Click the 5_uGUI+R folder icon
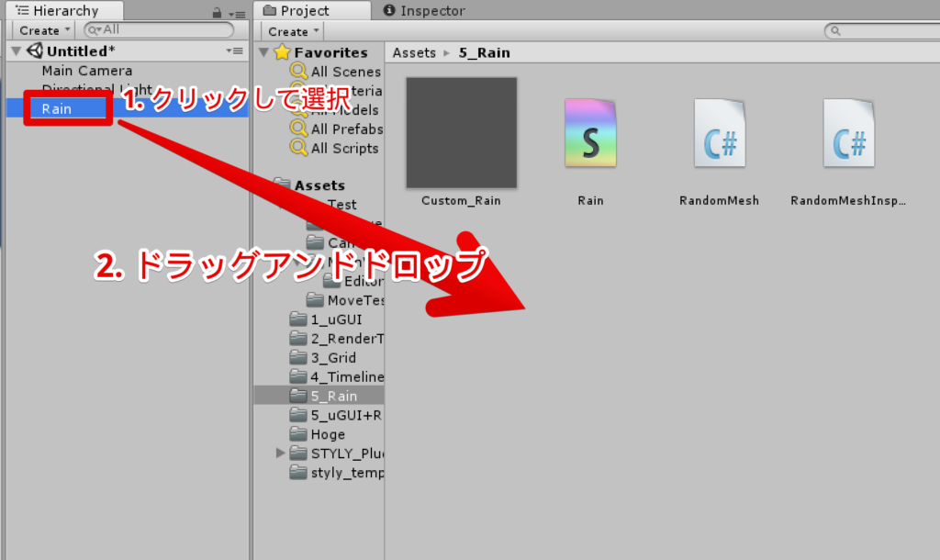 coord(298,414)
